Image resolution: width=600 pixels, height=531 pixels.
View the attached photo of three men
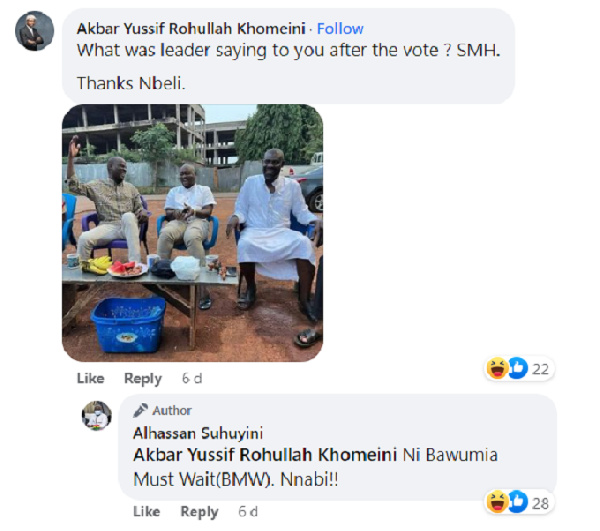[x=192, y=233]
